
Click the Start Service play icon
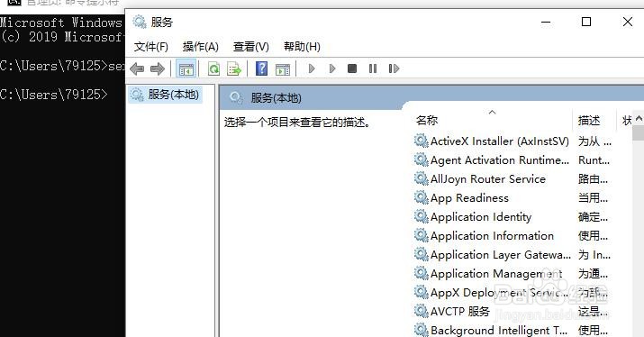312,68
